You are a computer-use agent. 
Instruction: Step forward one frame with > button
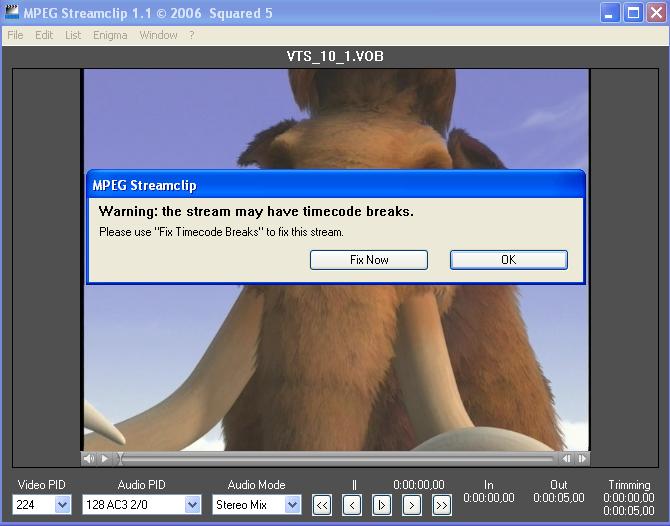point(411,505)
